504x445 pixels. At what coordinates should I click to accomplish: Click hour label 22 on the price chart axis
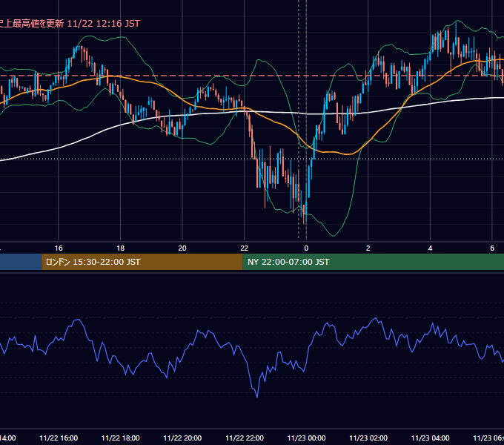point(245,248)
